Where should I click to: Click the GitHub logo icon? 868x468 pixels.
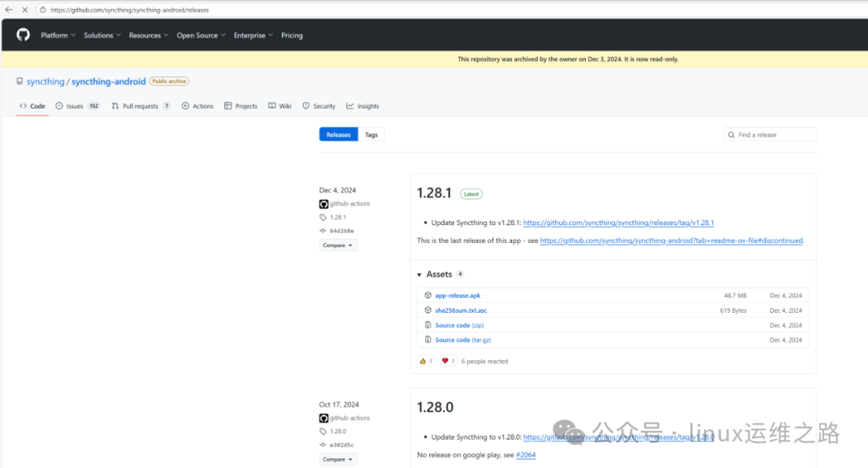coord(23,35)
